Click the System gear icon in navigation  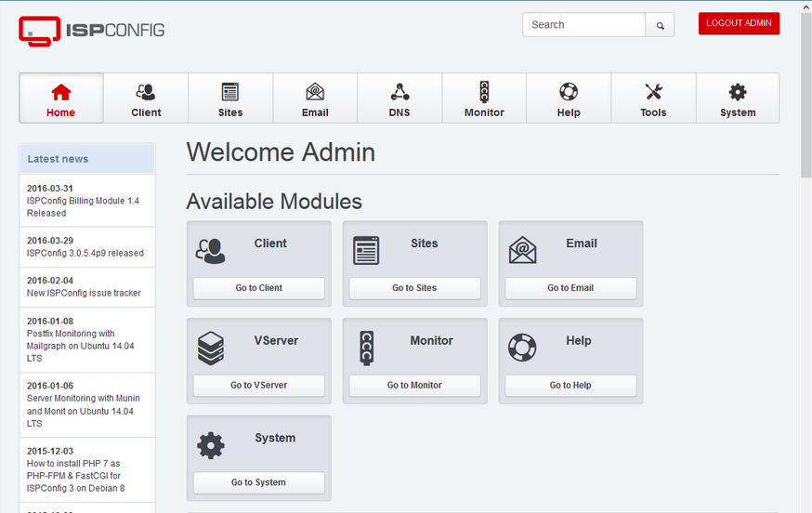tap(738, 92)
